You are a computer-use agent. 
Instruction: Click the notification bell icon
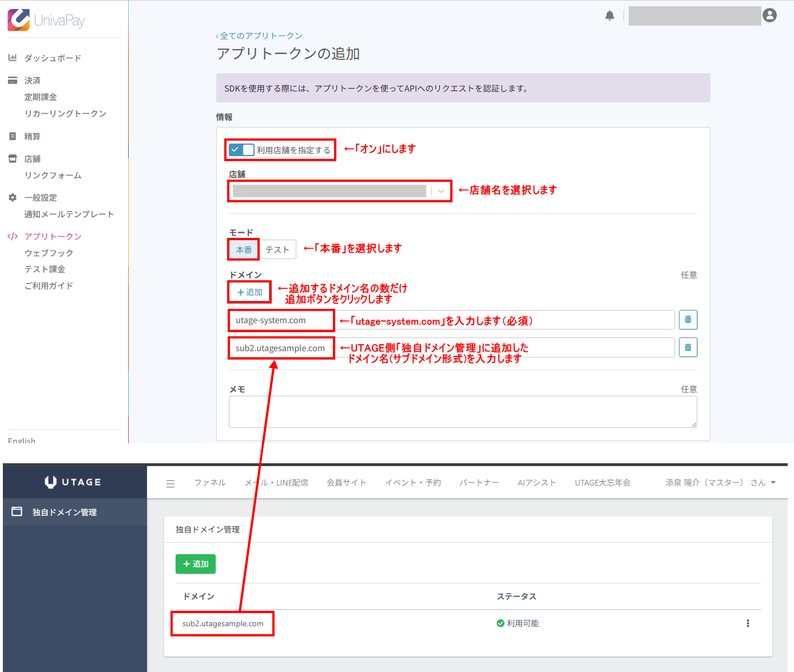pyautogui.click(x=610, y=15)
